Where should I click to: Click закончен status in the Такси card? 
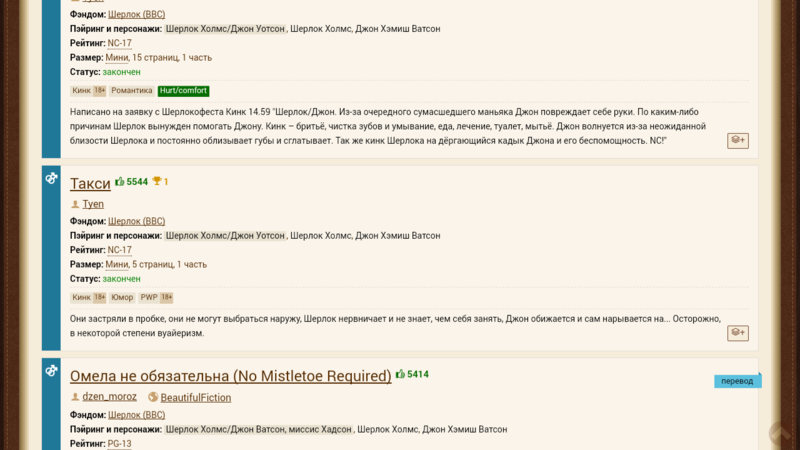(121, 279)
